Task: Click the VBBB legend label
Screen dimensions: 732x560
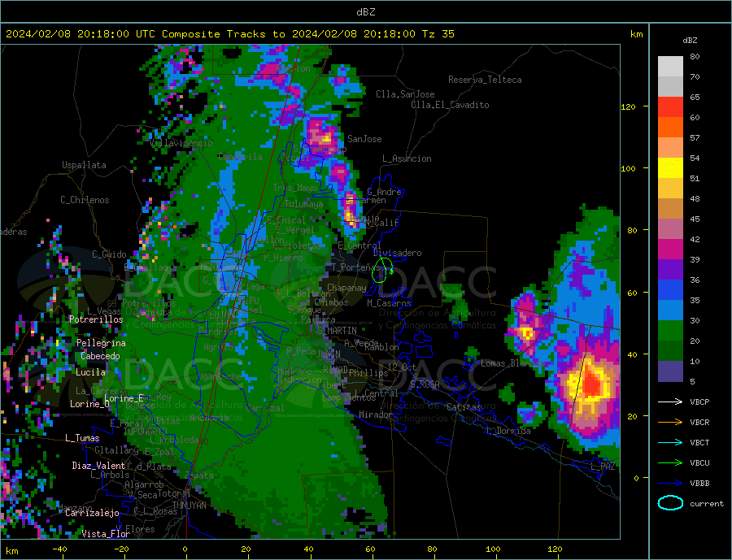Action: click(x=699, y=483)
